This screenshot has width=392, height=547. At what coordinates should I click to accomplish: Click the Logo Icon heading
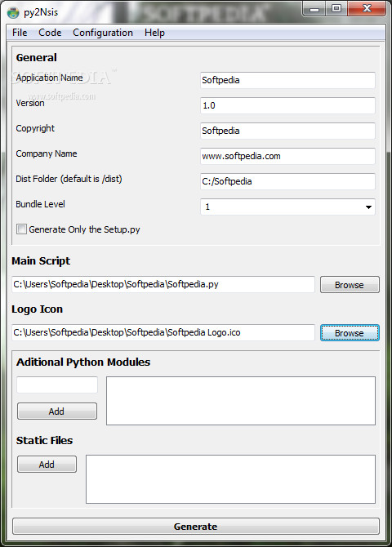click(38, 309)
